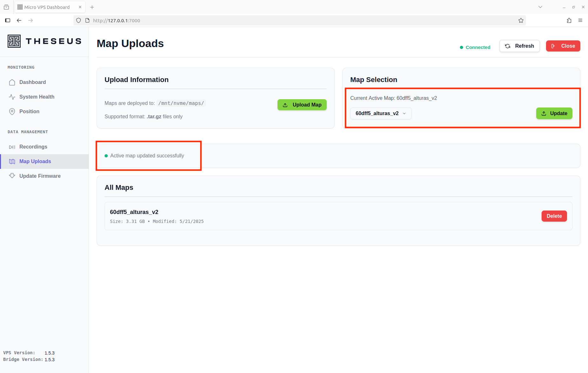Click the System Health pulse icon
The height and width of the screenshot is (373, 588).
(x=12, y=97)
